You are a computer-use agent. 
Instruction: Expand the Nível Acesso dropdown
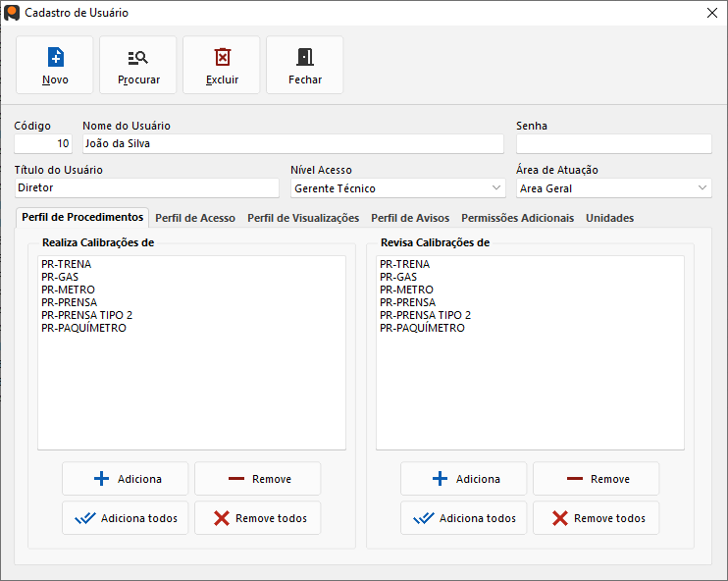(495, 188)
